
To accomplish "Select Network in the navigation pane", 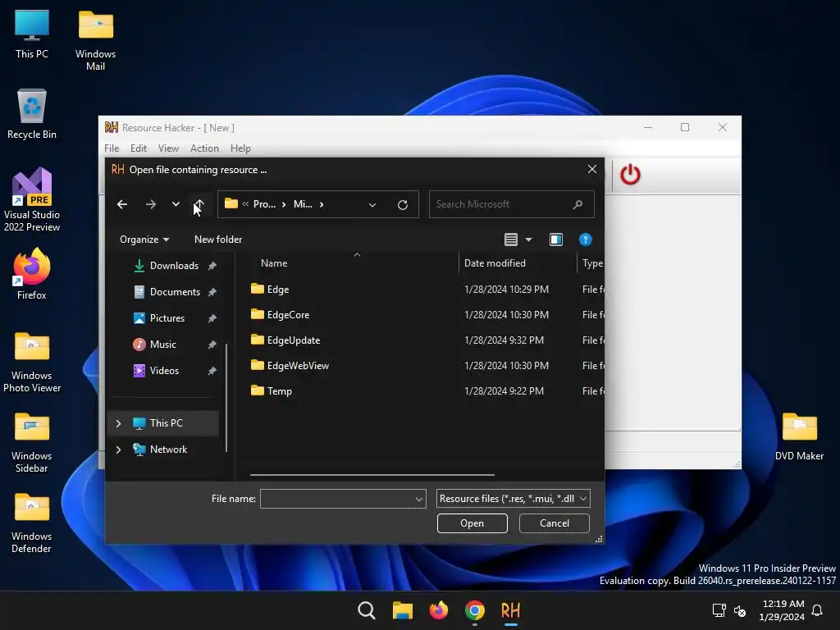I will coord(167,450).
